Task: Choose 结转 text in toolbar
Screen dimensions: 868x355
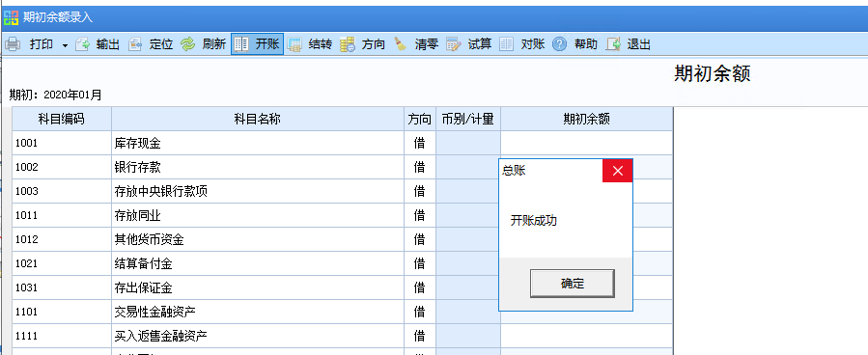Action: 320,44
